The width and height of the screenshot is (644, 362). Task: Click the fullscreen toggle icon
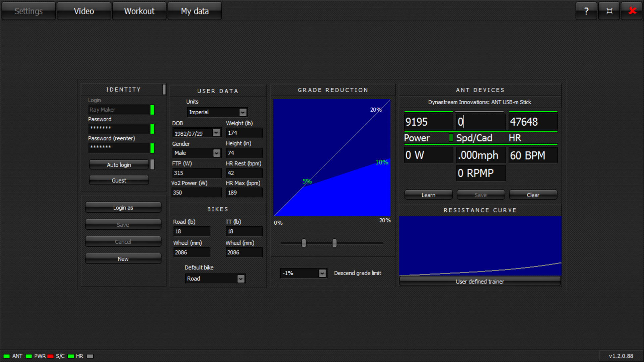tap(609, 11)
